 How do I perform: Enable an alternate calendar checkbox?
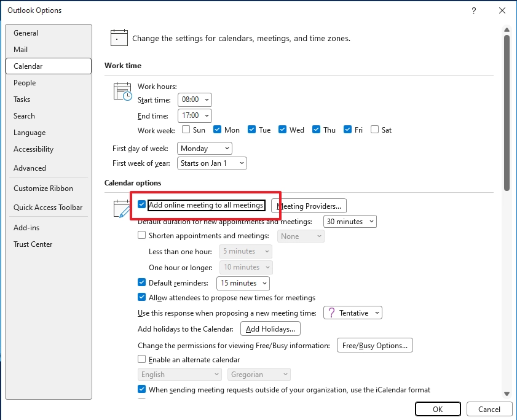click(142, 359)
